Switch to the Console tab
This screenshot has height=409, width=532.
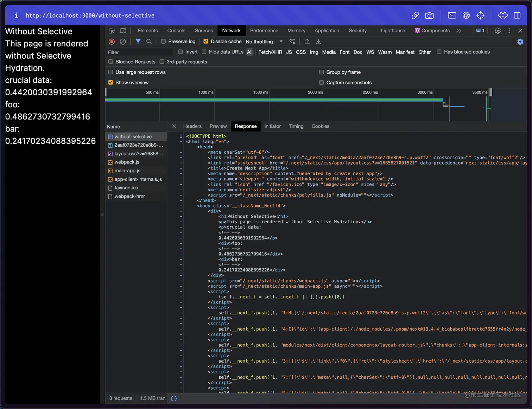coord(176,31)
